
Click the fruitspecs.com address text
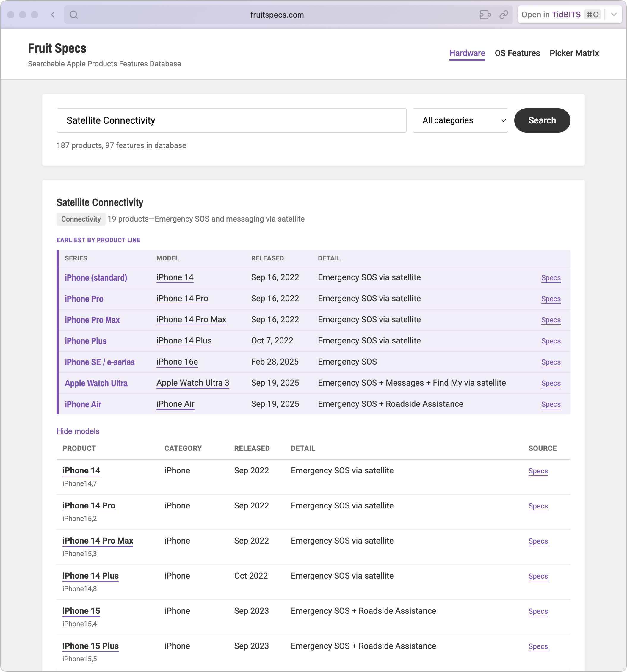pos(277,15)
